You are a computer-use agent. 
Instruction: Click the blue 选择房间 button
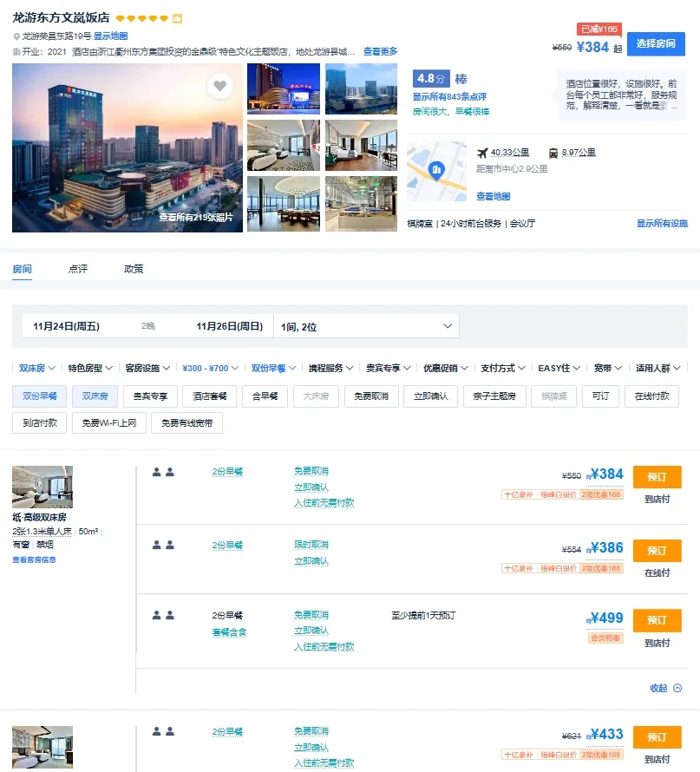point(656,44)
